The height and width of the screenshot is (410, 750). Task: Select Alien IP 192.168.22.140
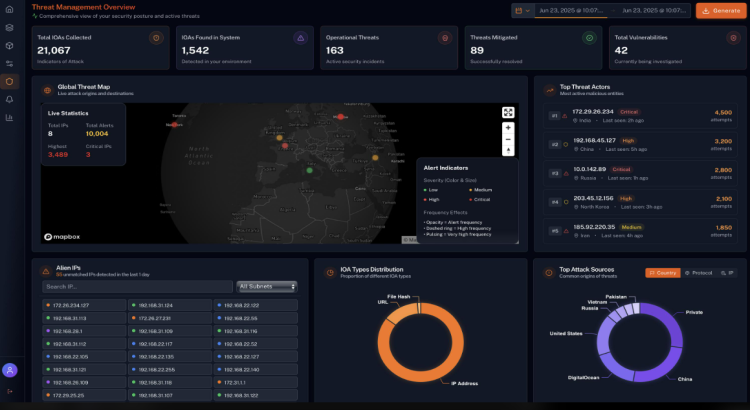(x=255, y=370)
